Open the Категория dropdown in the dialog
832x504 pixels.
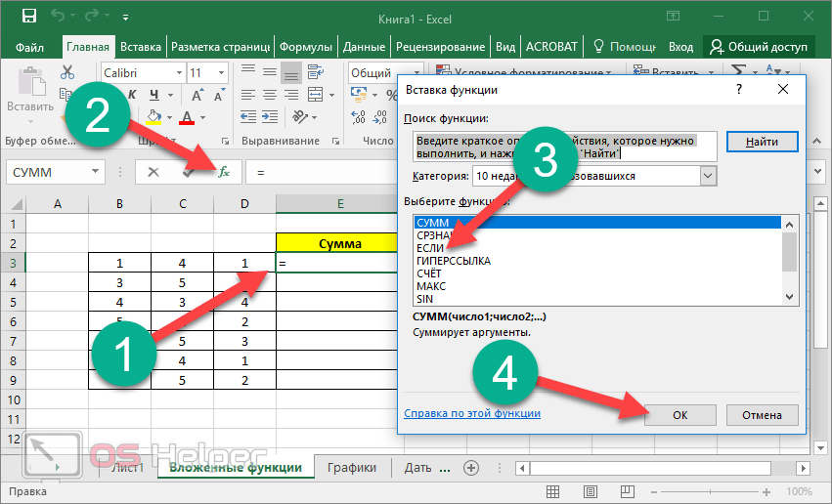[x=709, y=176]
